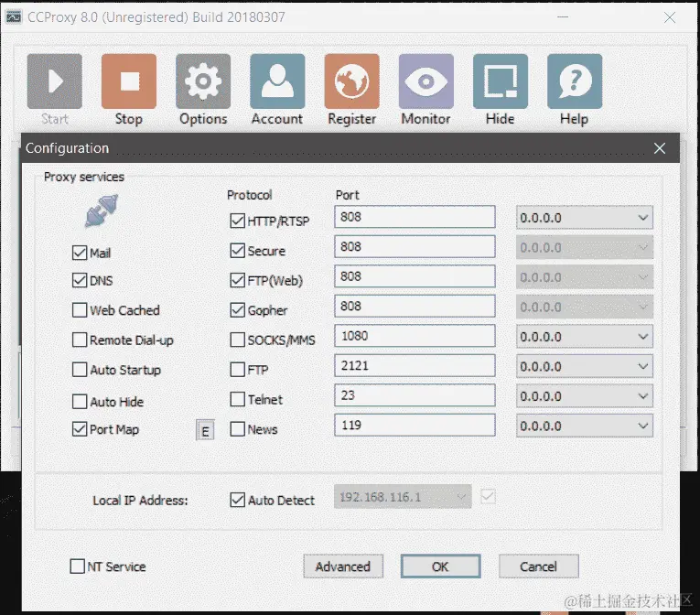Click the FTP(Web) port field

415,276
